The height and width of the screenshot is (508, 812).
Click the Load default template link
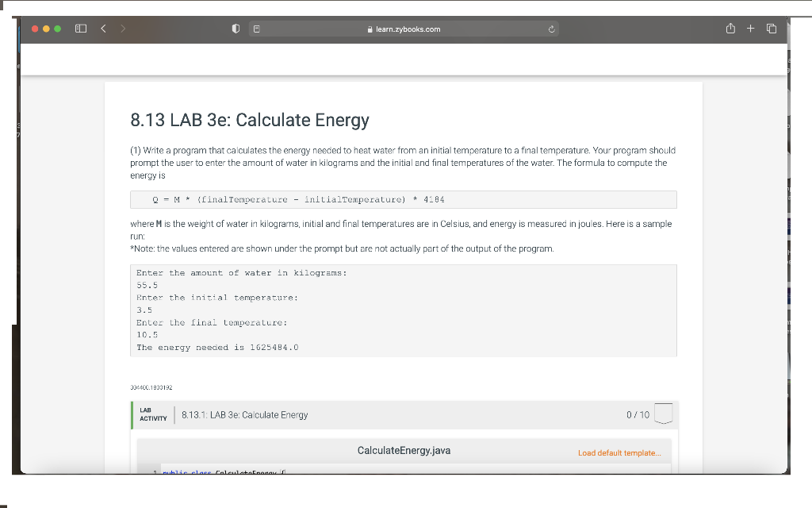coord(619,451)
